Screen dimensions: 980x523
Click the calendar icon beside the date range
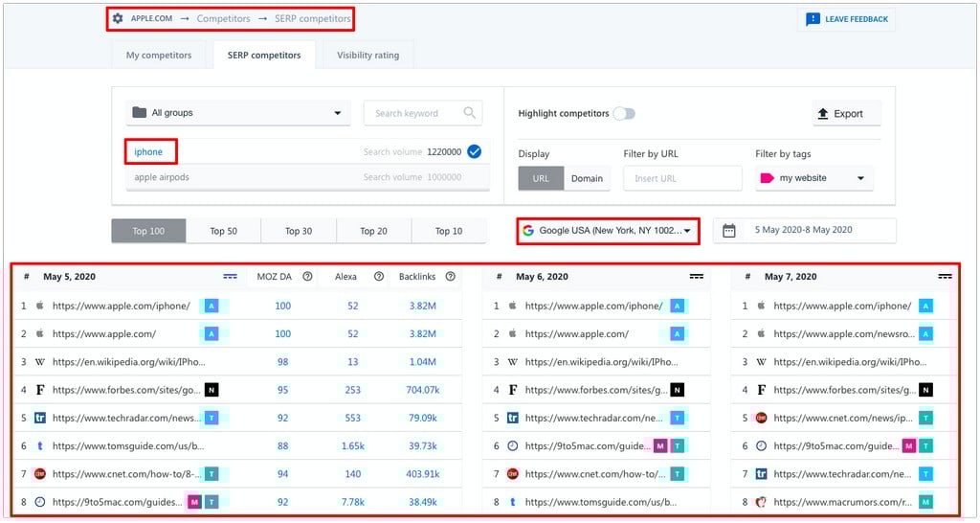click(x=728, y=230)
